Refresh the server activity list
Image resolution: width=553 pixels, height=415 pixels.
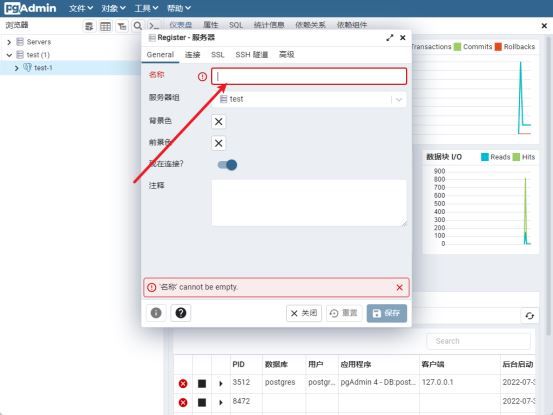[529, 316]
